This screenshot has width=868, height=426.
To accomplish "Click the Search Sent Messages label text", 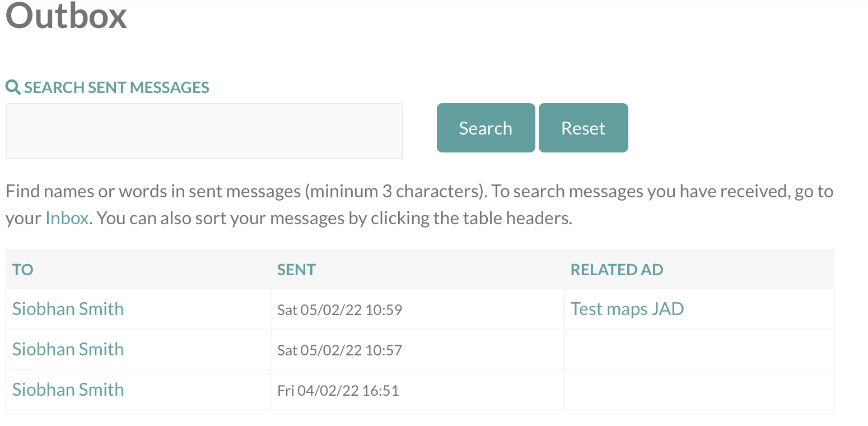I will (116, 87).
